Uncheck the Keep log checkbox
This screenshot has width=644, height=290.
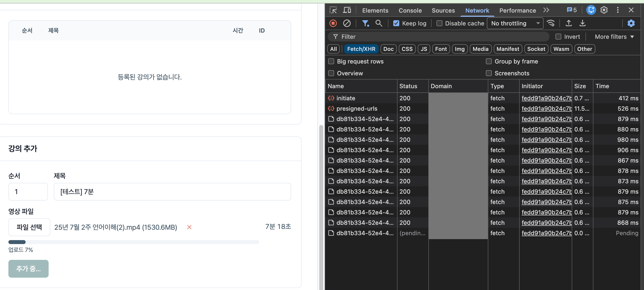[x=396, y=23]
